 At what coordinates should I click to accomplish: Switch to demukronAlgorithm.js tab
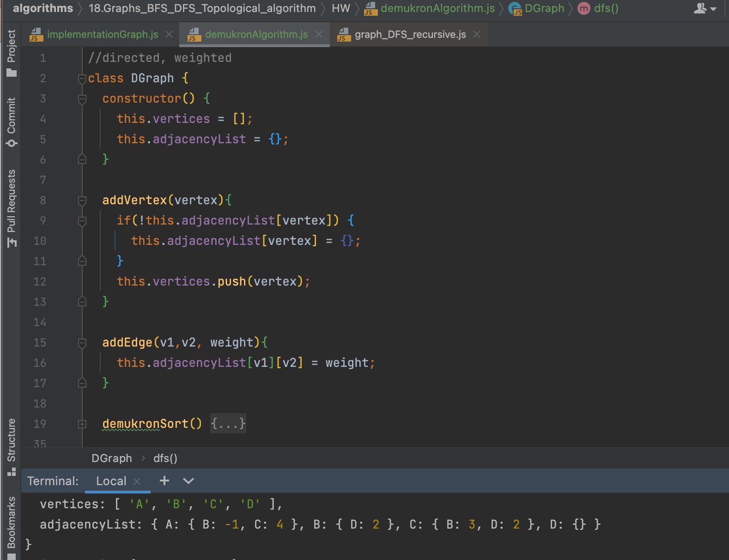[256, 34]
